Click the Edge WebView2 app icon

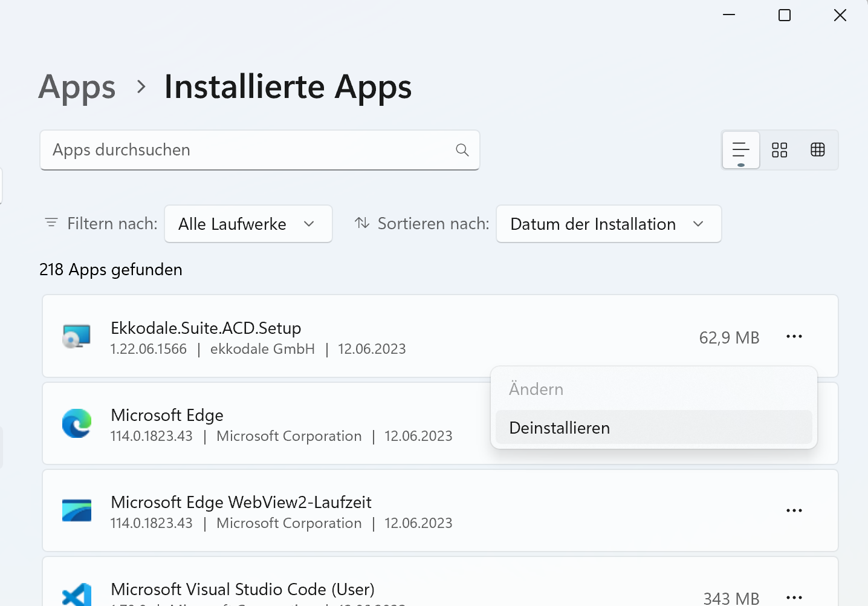pos(77,510)
